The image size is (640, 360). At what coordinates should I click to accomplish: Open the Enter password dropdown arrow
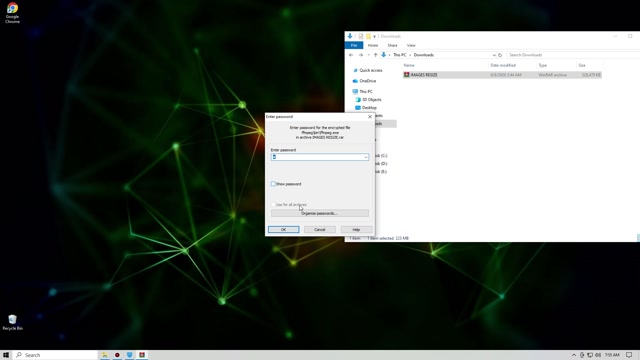point(366,157)
